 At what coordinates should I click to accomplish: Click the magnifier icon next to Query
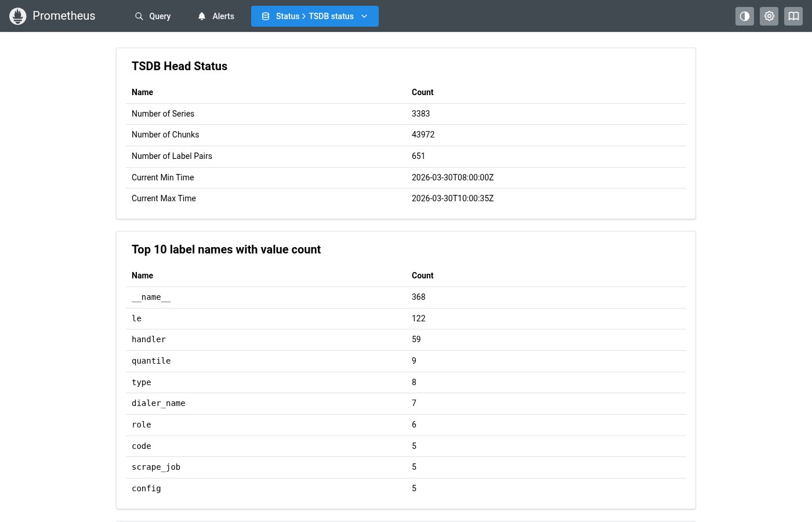pyautogui.click(x=139, y=16)
